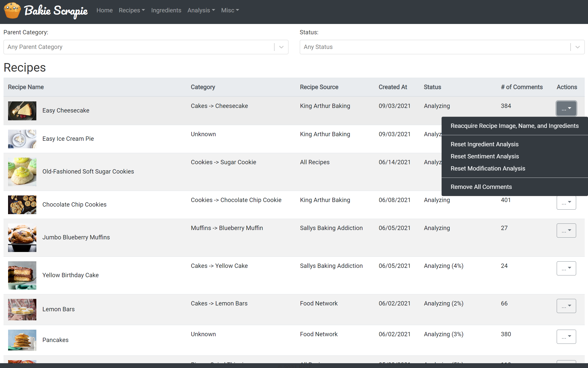Navigate to Home in the navbar
588x368 pixels.
104,10
